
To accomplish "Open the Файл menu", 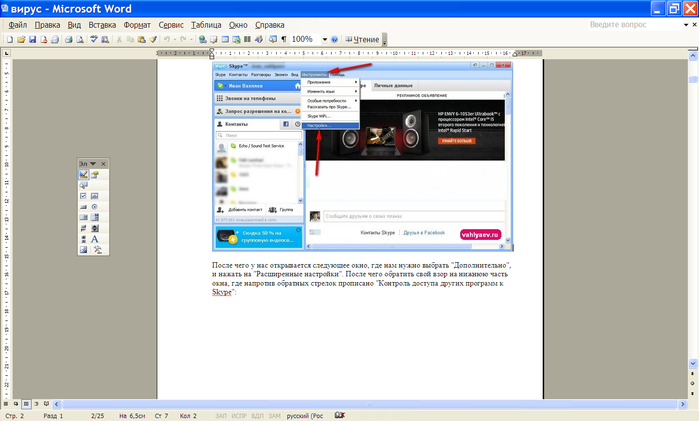I will pyautogui.click(x=18, y=25).
